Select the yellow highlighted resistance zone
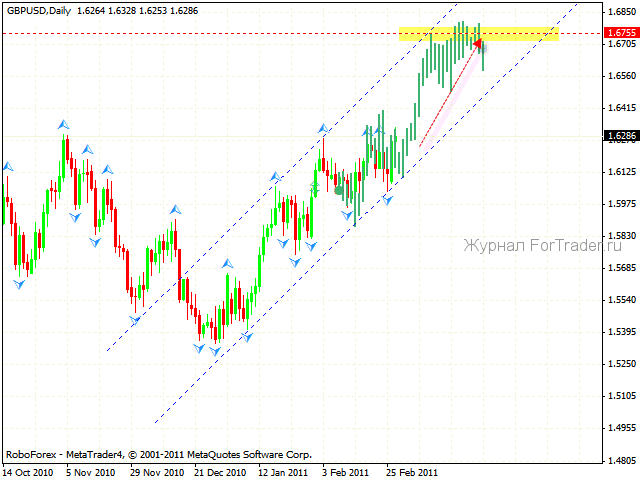 [x=520, y=34]
